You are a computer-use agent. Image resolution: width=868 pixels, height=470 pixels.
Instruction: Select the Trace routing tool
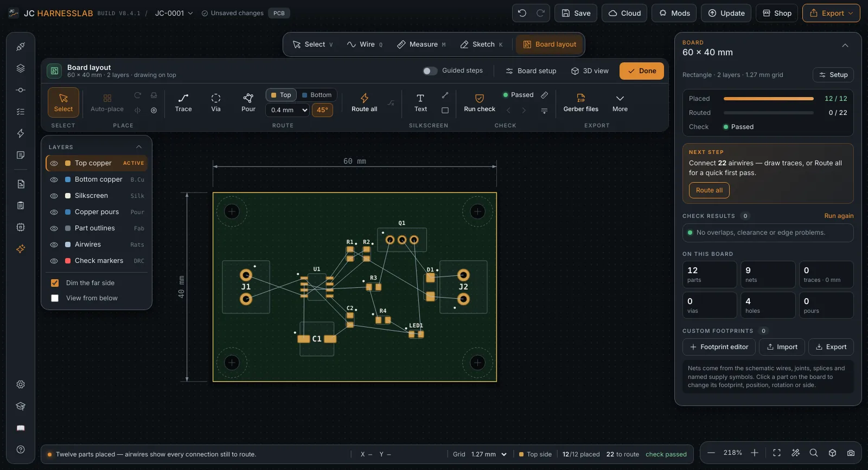(183, 102)
